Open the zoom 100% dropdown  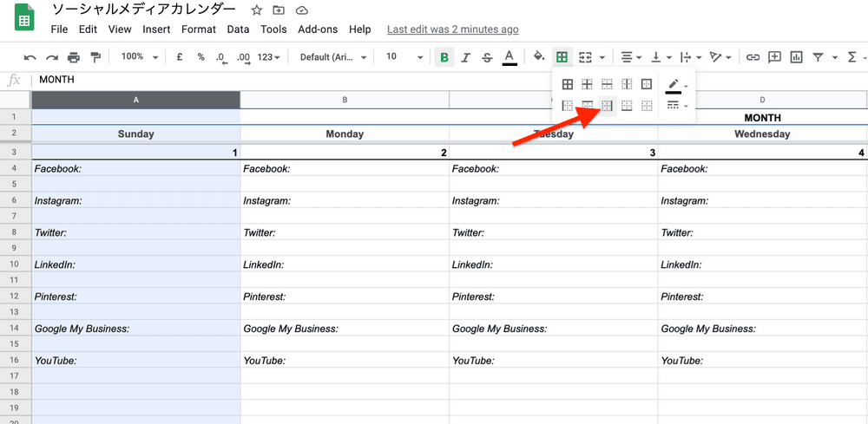[140, 57]
